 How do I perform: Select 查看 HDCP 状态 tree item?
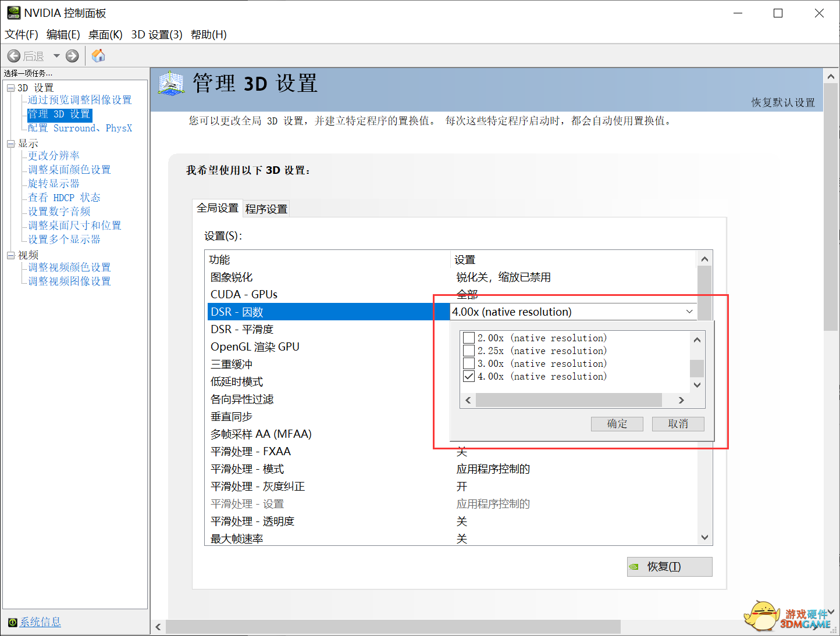64,198
